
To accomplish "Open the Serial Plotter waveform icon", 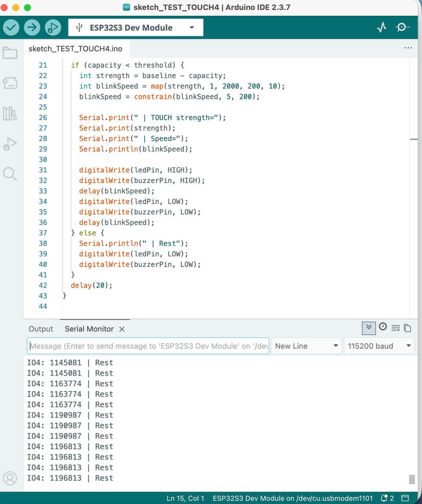I will [381, 27].
